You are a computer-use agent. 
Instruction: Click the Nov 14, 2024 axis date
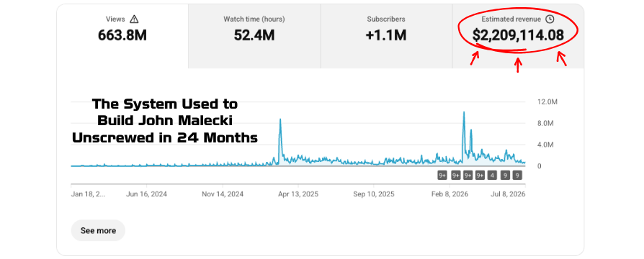tap(223, 194)
